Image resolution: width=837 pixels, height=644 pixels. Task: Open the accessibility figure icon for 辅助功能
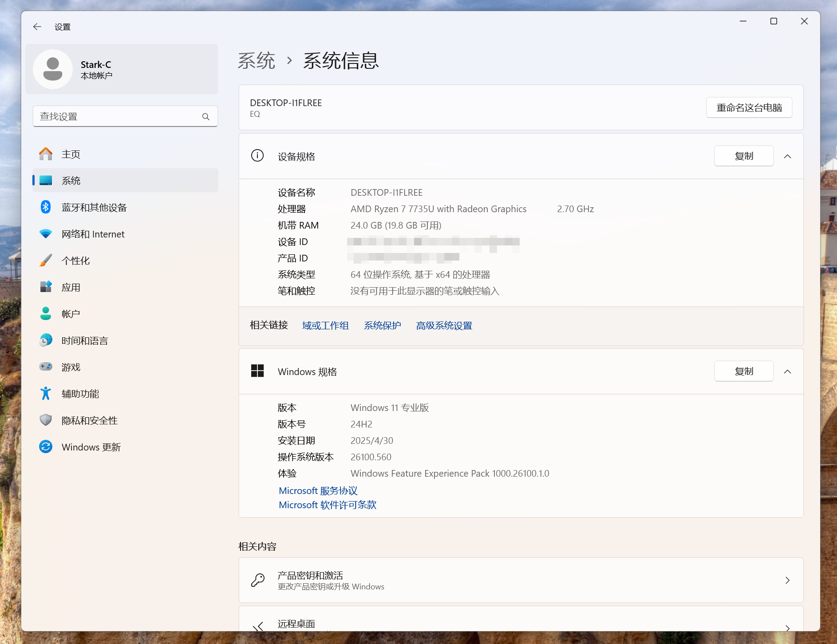(x=46, y=394)
